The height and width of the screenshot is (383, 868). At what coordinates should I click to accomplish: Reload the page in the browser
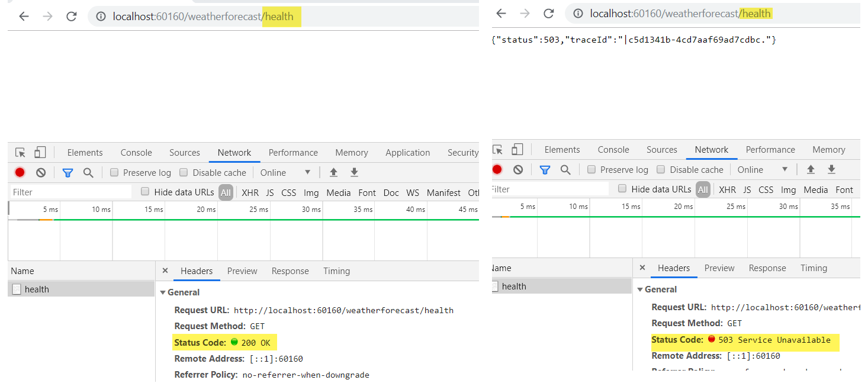pyautogui.click(x=72, y=16)
